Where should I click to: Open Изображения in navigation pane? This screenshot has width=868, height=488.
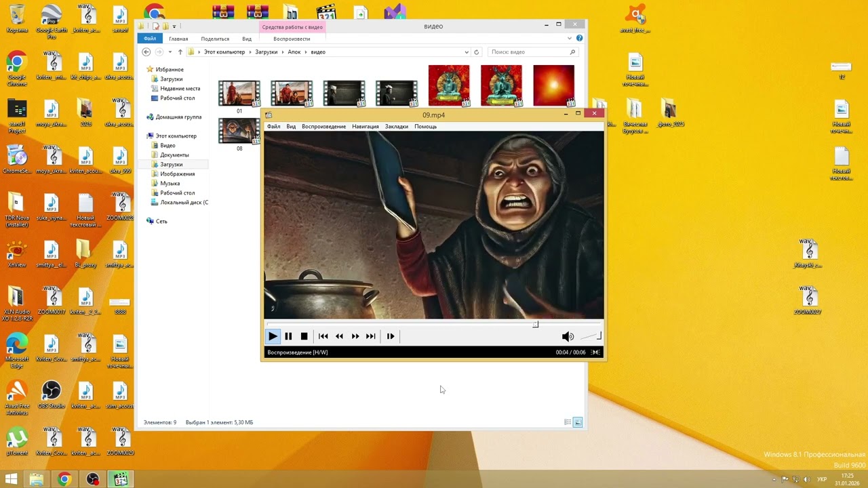(x=177, y=174)
